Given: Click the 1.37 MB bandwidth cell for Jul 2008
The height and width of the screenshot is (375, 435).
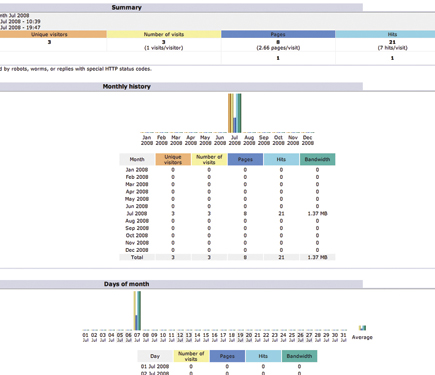Looking at the screenshot, I should coord(317,213).
